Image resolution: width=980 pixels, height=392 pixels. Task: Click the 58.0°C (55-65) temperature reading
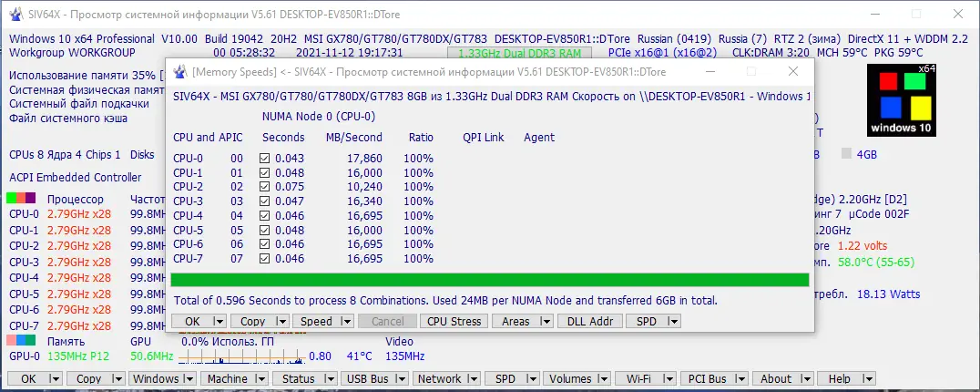[x=875, y=262]
